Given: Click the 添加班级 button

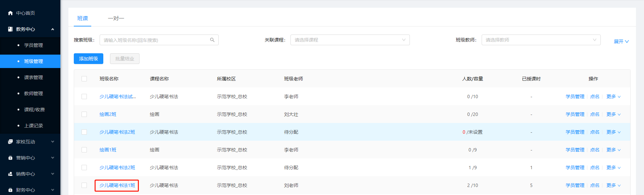Looking at the screenshot, I should click(x=89, y=59).
